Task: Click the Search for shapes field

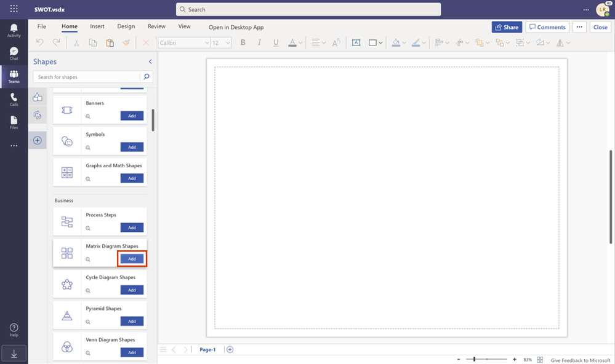Action: pos(87,77)
